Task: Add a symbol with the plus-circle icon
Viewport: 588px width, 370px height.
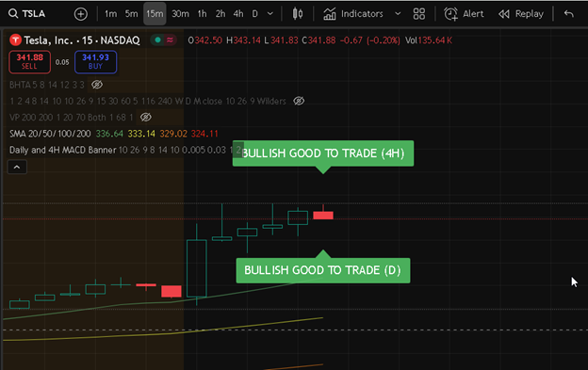Action: [x=81, y=14]
